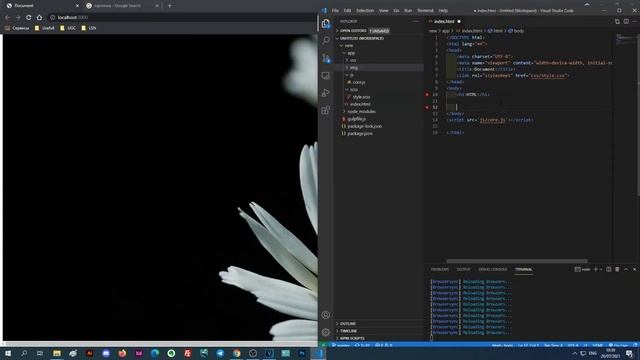Close the terminal panel
This screenshot has width=640, height=360.
coord(634,269)
